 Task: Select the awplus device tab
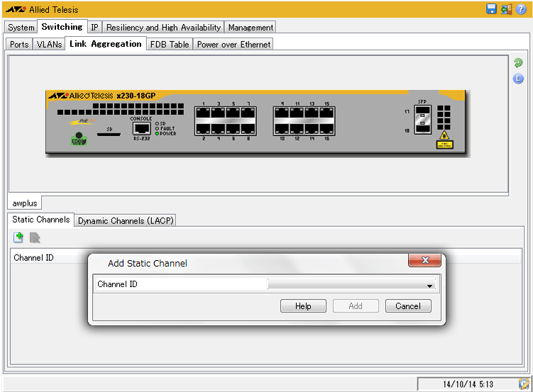pyautogui.click(x=25, y=203)
